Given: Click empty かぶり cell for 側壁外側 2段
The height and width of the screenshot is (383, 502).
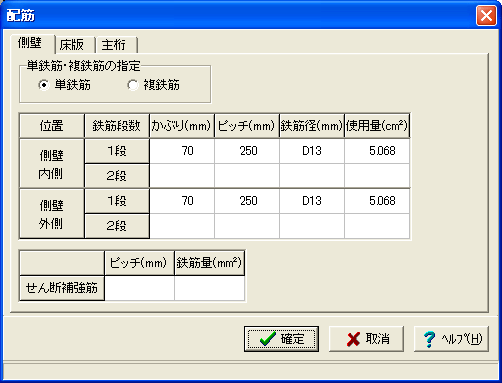Looking at the screenshot, I should pyautogui.click(x=182, y=226).
